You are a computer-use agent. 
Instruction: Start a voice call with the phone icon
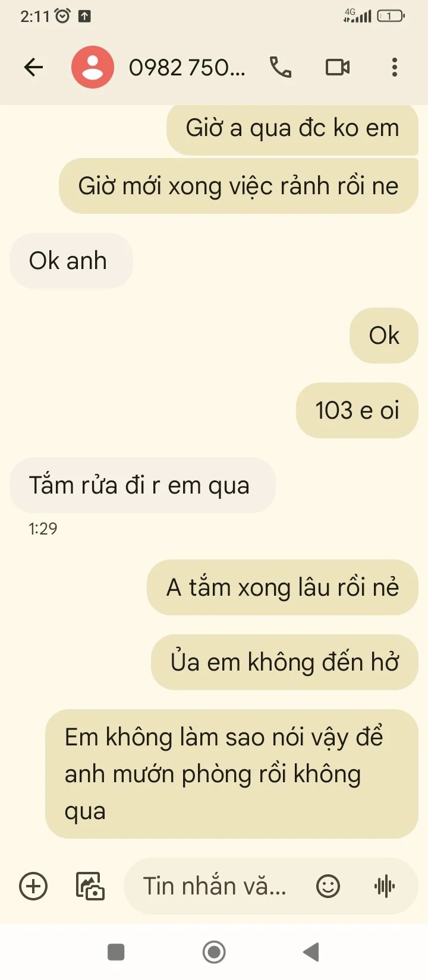(x=281, y=67)
